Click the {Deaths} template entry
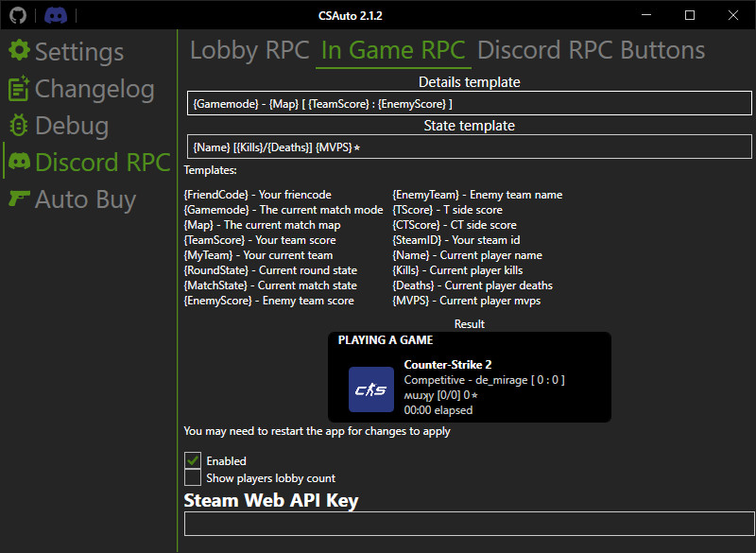The image size is (756, 553). coord(472,285)
